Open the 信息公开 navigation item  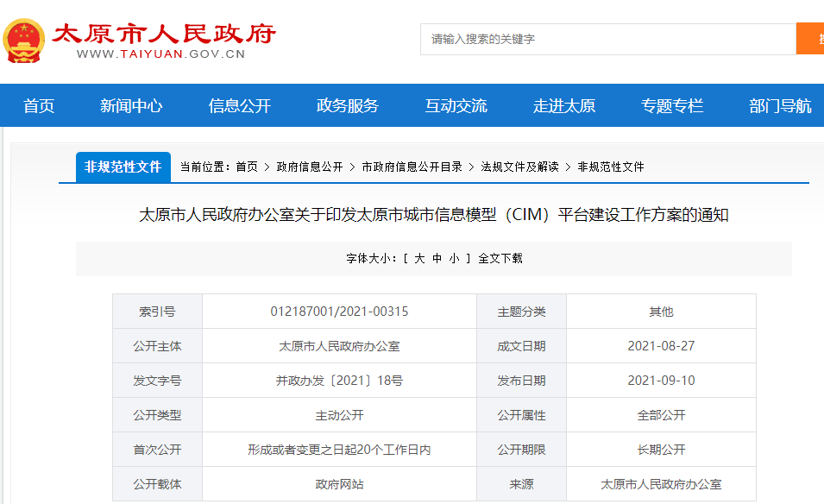(240, 105)
